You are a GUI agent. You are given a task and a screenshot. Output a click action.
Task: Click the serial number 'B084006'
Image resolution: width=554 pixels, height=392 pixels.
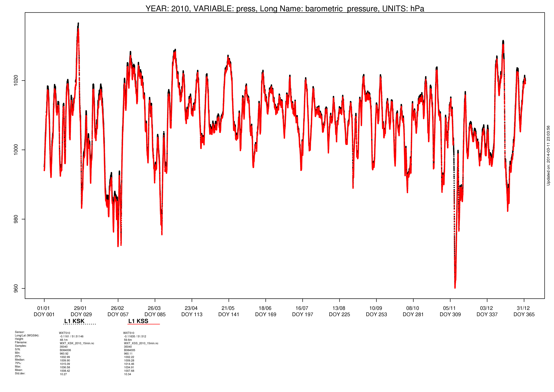[65, 350]
